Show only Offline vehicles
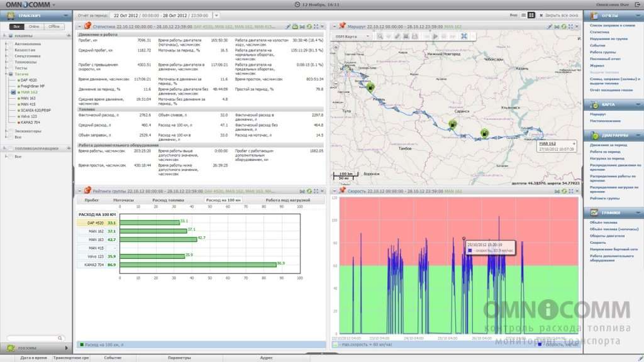 tap(54, 26)
